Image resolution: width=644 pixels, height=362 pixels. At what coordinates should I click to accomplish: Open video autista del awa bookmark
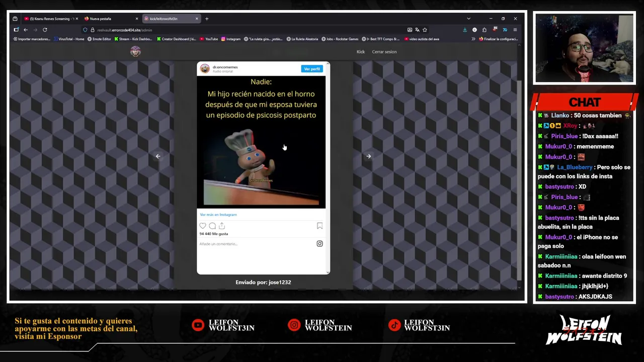pyautogui.click(x=422, y=39)
